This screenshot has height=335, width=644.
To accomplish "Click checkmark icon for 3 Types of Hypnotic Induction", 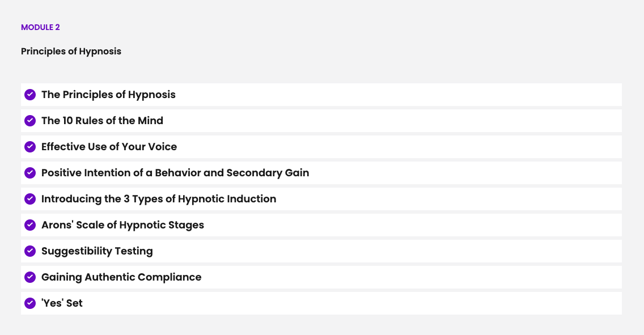I will pyautogui.click(x=30, y=199).
